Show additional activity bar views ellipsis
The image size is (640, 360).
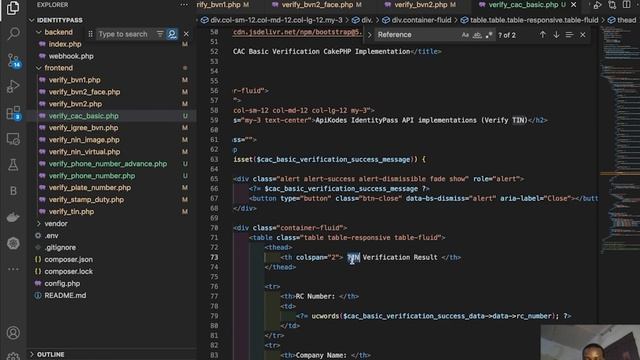[13, 269]
